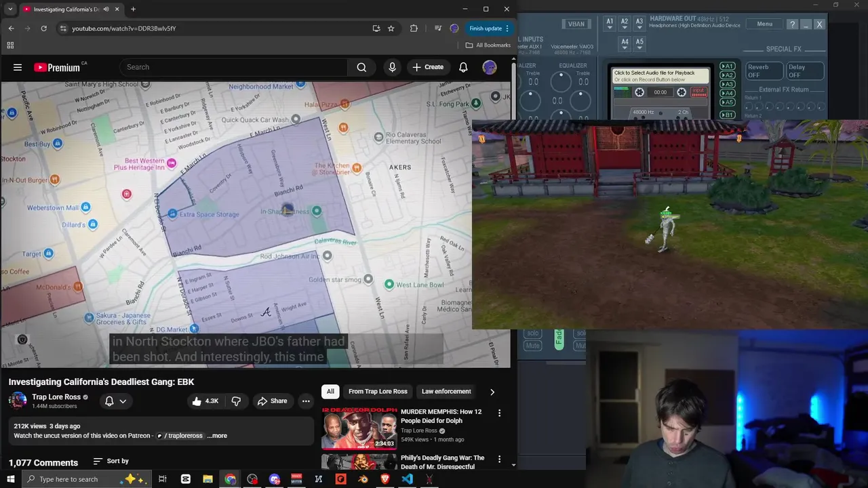Open MURDER MEMPHIS video thumbnail

click(x=359, y=428)
